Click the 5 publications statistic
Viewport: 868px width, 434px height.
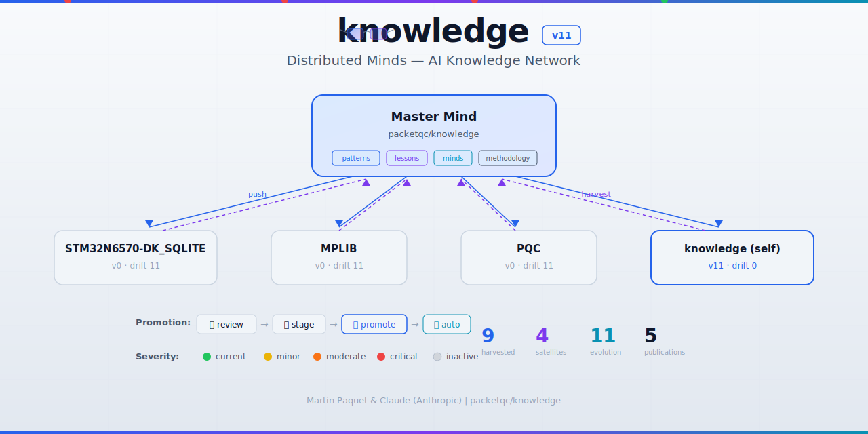pyautogui.click(x=665, y=341)
